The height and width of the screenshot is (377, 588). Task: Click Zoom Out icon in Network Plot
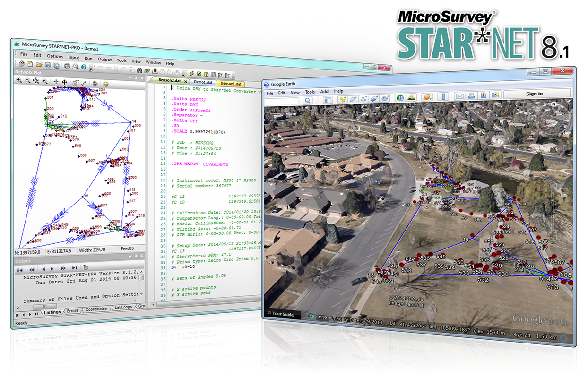click(x=27, y=81)
